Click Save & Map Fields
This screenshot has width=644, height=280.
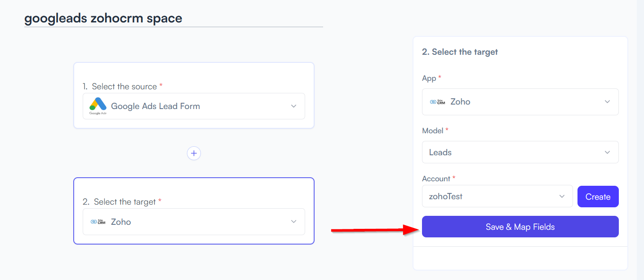click(520, 227)
